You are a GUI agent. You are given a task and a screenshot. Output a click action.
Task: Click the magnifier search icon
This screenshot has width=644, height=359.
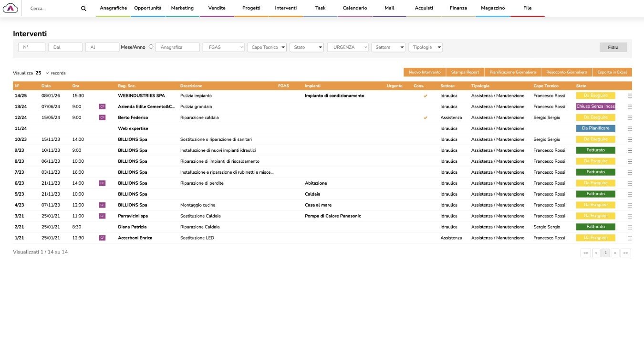[84, 9]
